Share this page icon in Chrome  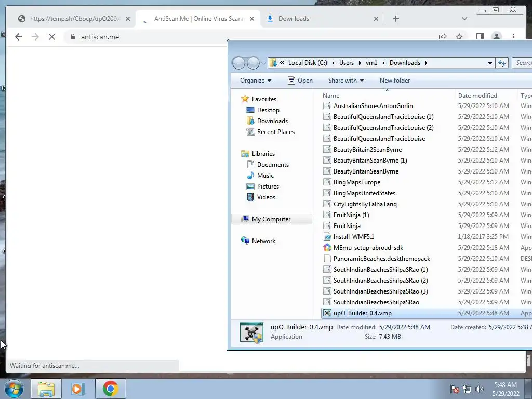point(443,37)
